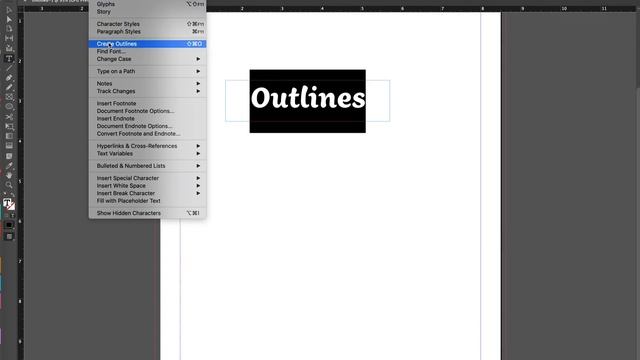Select the Gap tool
The image size is (640, 360).
coord(9,38)
